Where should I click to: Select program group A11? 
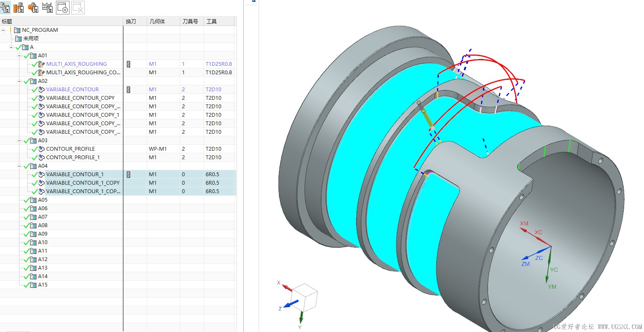[43, 251]
